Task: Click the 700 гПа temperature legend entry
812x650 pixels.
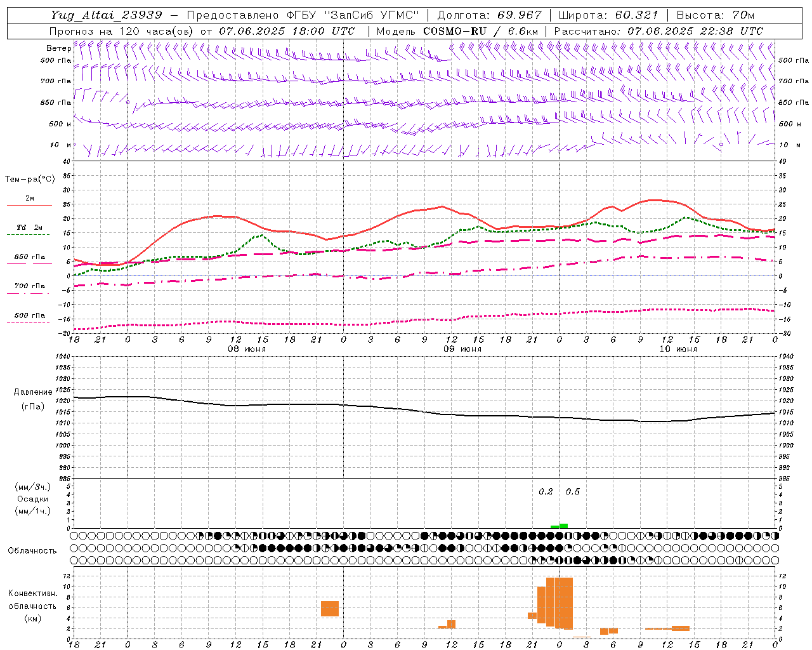Action: pos(30,286)
